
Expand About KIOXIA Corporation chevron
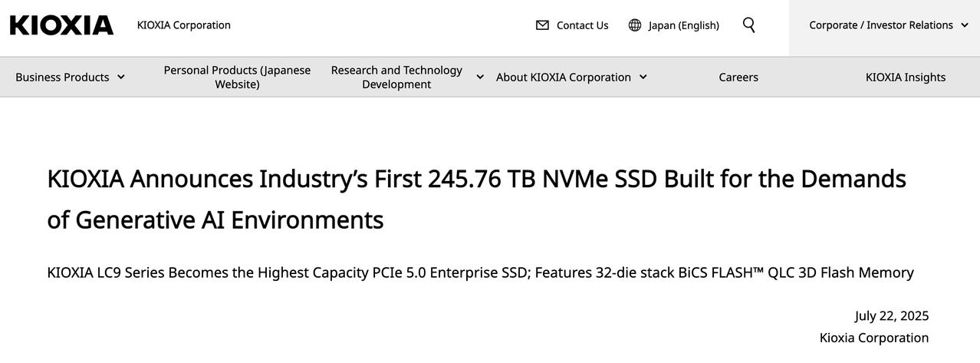tap(643, 77)
